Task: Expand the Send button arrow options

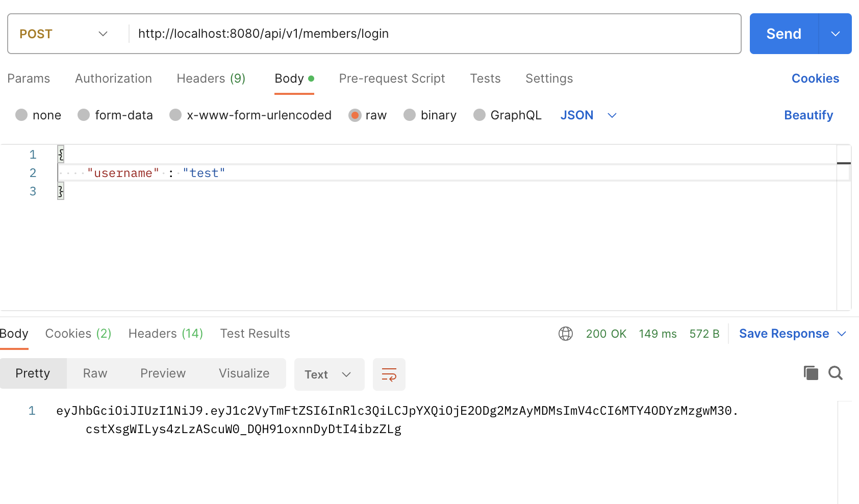Action: [836, 34]
